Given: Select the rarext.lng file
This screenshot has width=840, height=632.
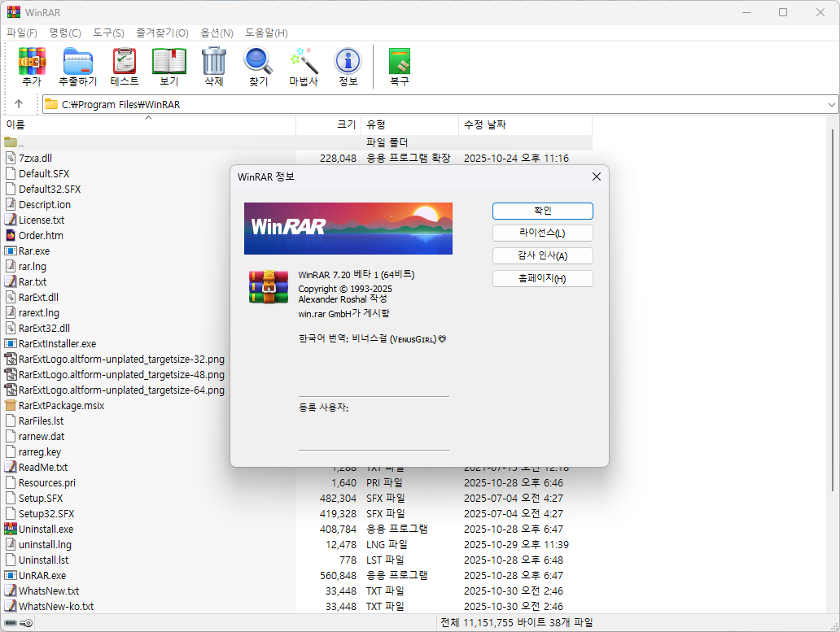Looking at the screenshot, I should coord(39,313).
